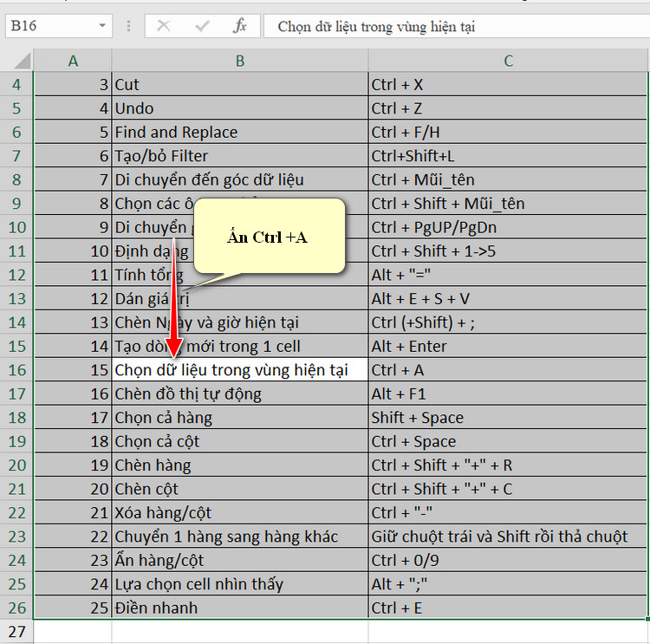This screenshot has width=650, height=644.
Task: Select row 16 header
Action: tap(16, 370)
